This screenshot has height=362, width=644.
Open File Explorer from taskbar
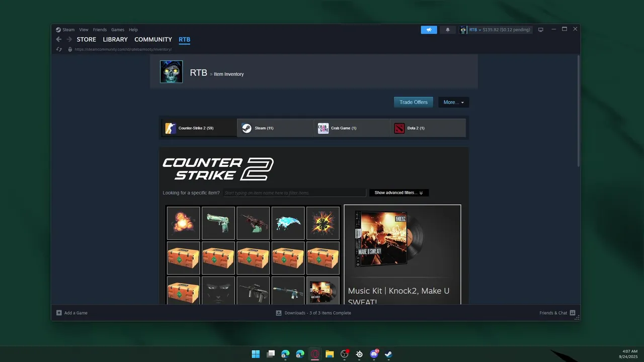click(x=330, y=354)
